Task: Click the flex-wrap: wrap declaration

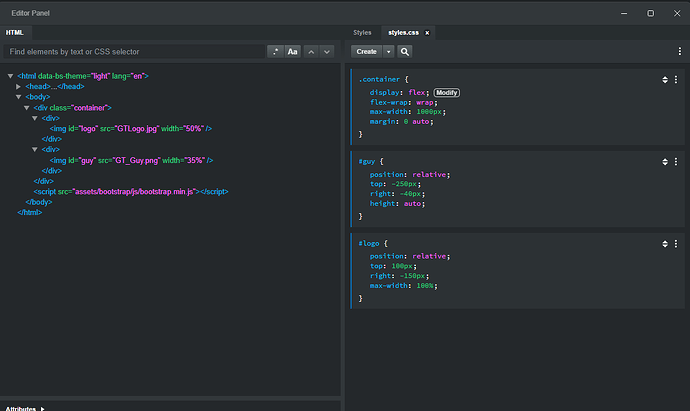Action: pos(404,102)
